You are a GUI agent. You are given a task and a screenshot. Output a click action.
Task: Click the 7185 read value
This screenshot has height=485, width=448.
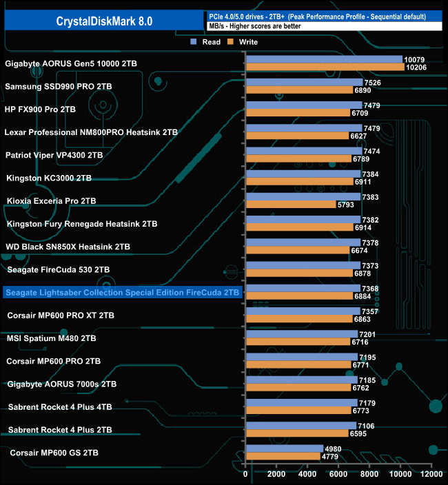367,380
